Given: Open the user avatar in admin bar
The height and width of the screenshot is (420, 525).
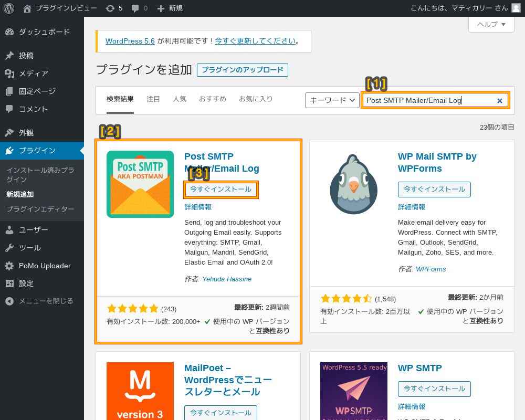Looking at the screenshot, I should point(516,8).
